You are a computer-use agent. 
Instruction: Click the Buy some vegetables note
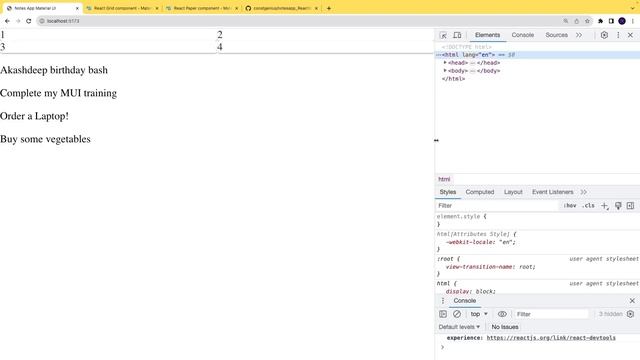45,139
